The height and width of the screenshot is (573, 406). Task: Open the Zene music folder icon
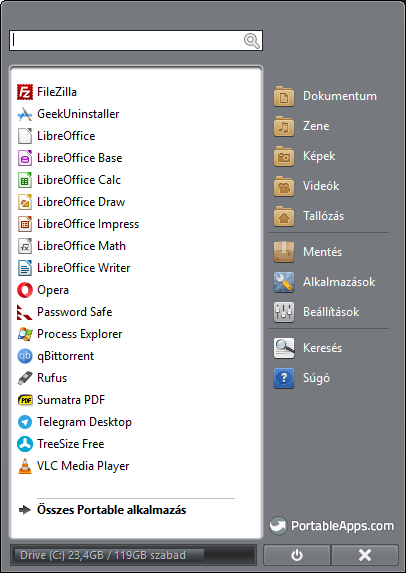click(284, 126)
